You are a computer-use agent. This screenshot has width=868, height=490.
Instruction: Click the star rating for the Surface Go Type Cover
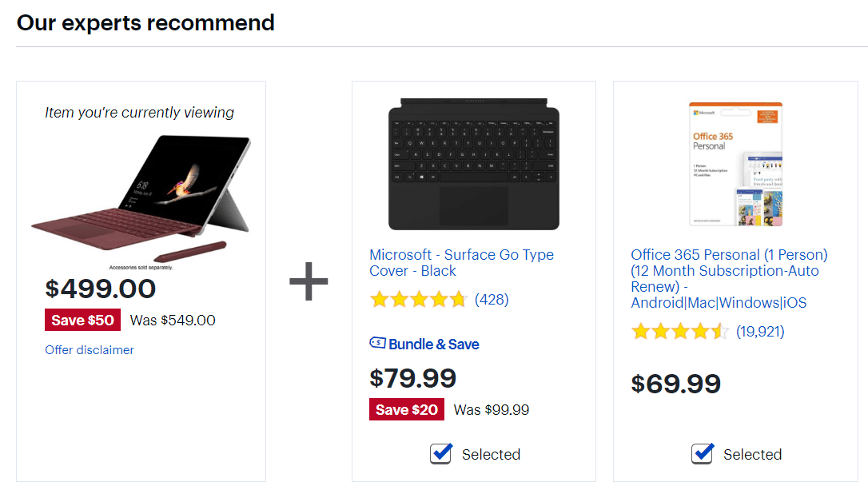pyautogui.click(x=419, y=299)
